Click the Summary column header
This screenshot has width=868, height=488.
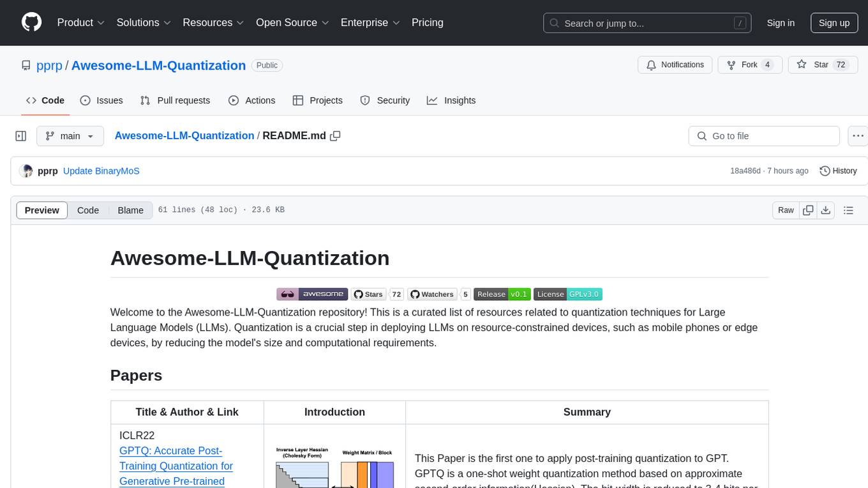click(x=587, y=412)
